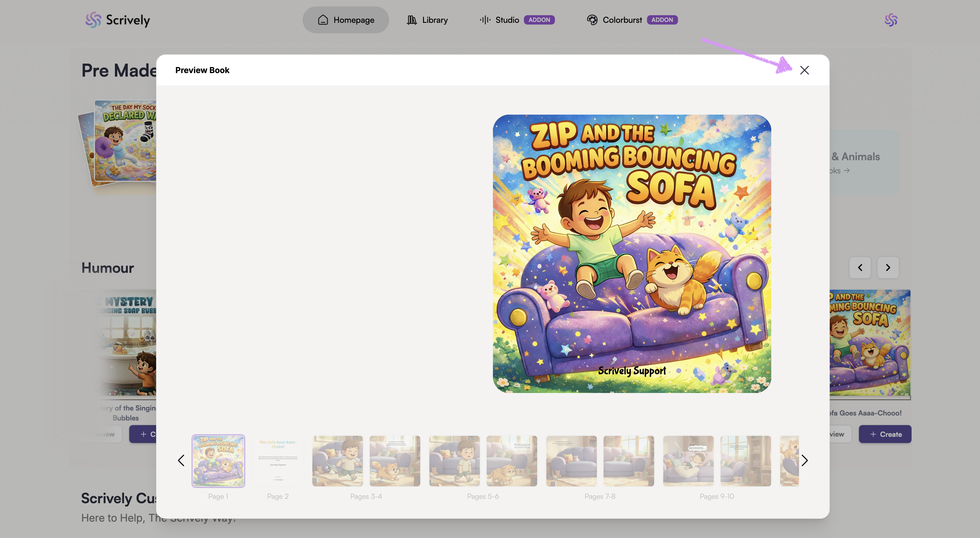Open the Library tab

427,20
